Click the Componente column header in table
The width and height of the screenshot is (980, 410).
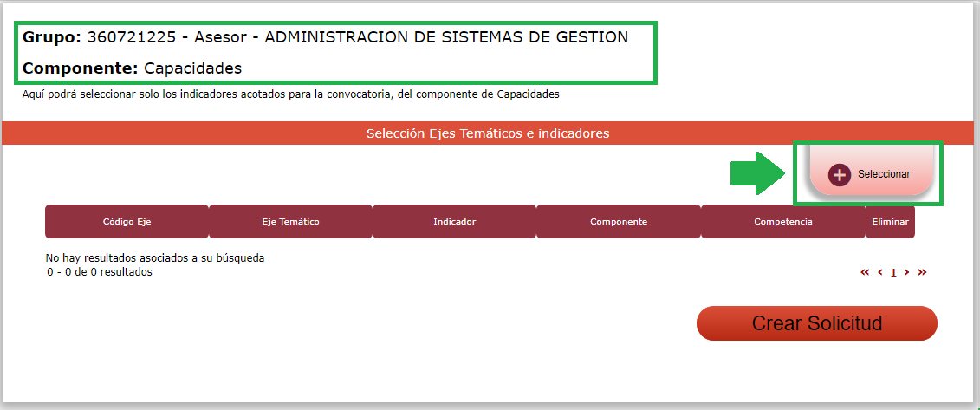tap(618, 222)
